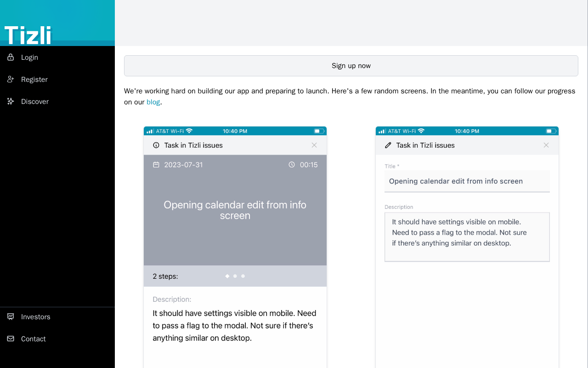588x368 pixels.
Task: Click the Description text area on right screen
Action: (x=467, y=237)
